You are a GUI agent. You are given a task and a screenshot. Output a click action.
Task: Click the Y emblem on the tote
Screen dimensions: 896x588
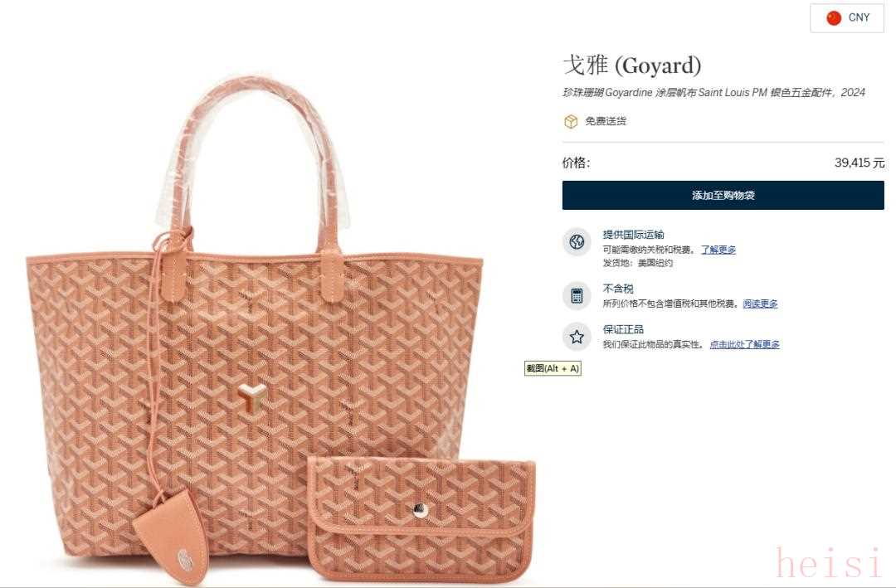point(251,396)
